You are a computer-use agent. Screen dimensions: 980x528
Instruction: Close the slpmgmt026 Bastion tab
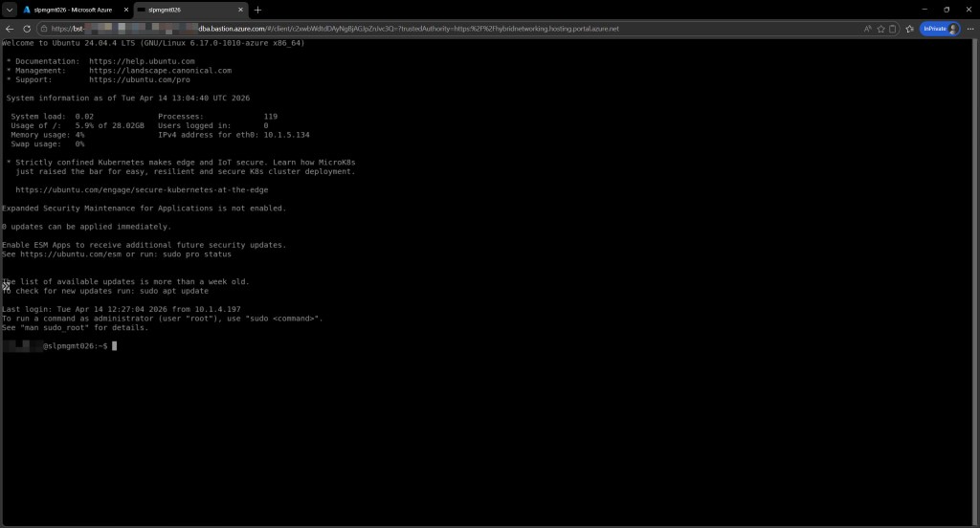point(239,9)
